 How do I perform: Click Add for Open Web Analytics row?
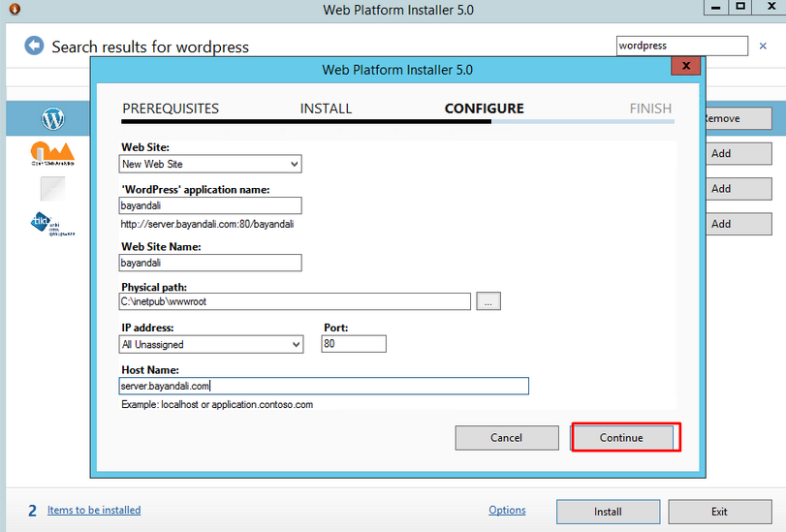[739, 153]
